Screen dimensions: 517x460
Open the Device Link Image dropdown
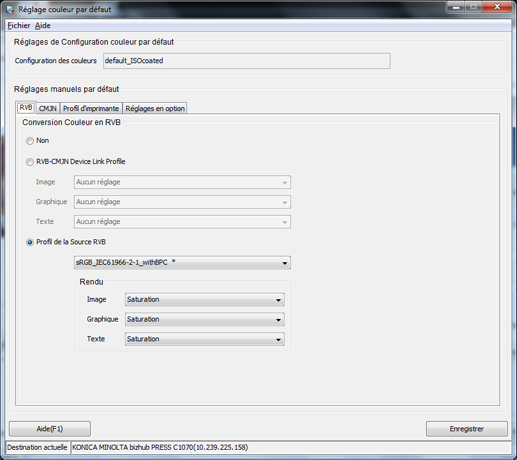tap(182, 182)
